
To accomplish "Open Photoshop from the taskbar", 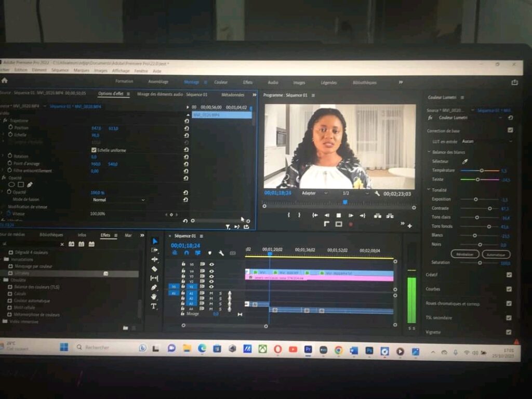I will 369,351.
